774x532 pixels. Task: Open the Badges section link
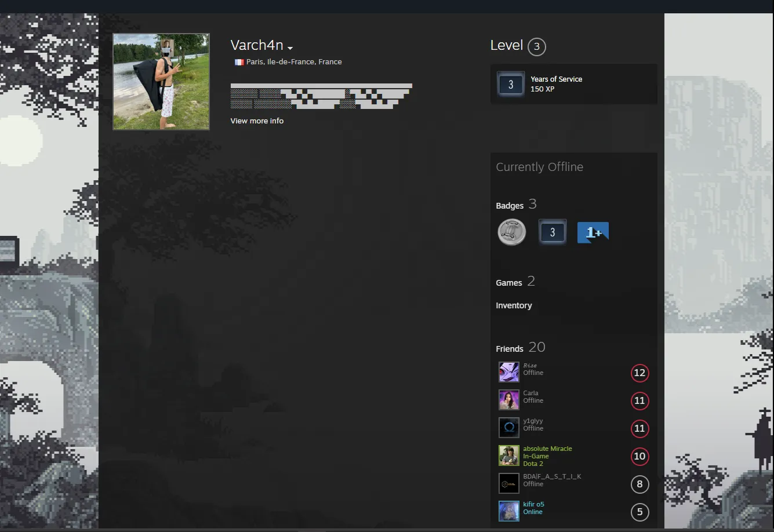click(516, 205)
